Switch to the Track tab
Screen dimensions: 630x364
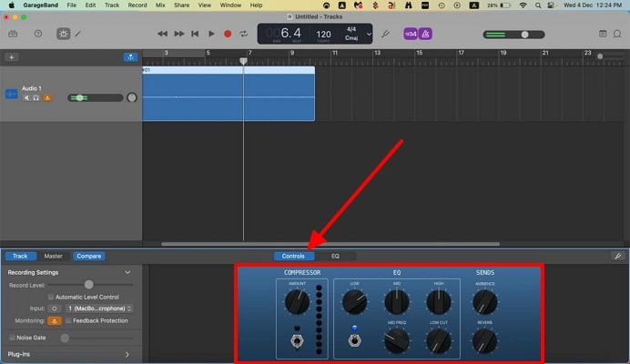[20, 256]
